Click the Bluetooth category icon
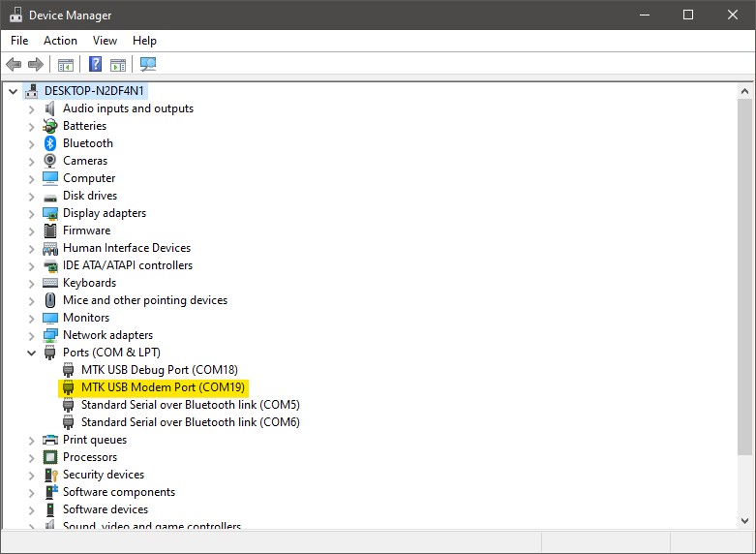This screenshot has height=554, width=756. [50, 143]
